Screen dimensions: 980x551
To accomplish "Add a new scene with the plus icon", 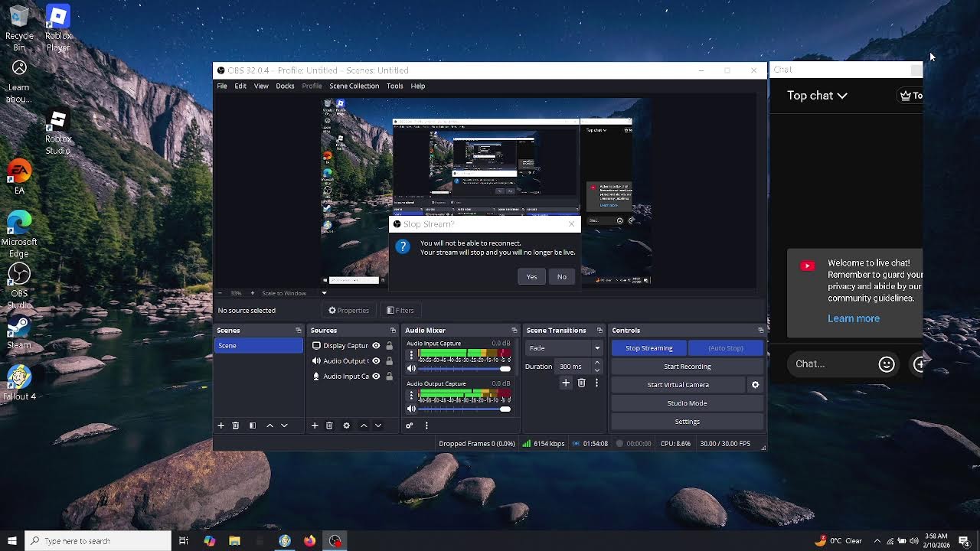I will (x=221, y=425).
